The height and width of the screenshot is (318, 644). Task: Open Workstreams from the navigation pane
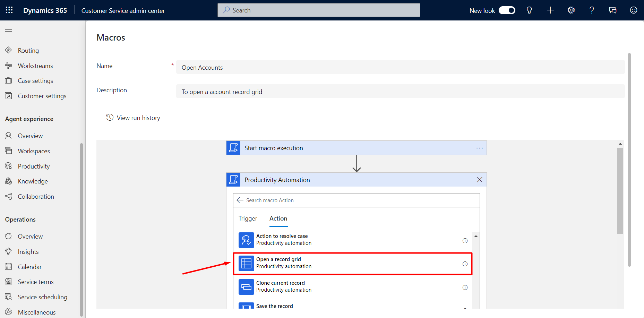coord(35,66)
